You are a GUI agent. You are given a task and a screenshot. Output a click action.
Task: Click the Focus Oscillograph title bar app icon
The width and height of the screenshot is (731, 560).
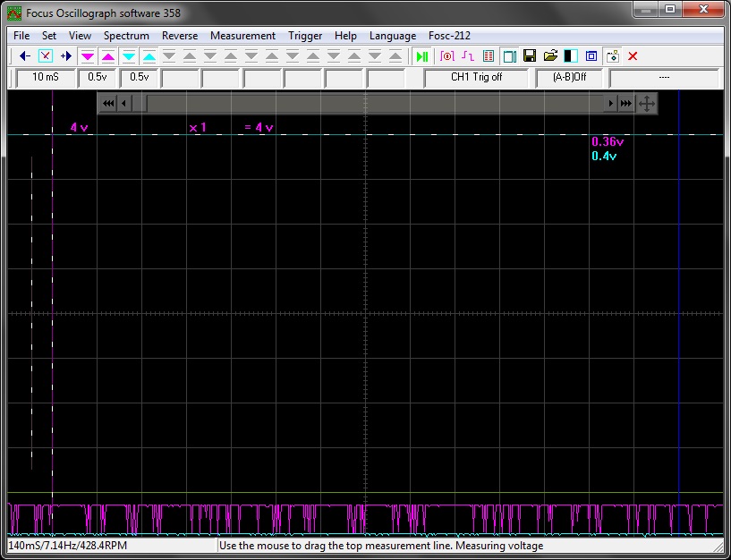[14, 13]
